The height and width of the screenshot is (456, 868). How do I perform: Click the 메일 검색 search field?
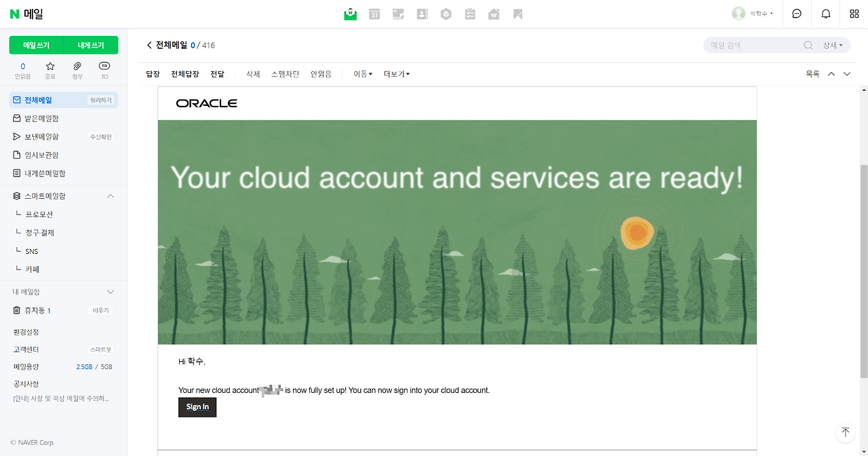click(753, 45)
